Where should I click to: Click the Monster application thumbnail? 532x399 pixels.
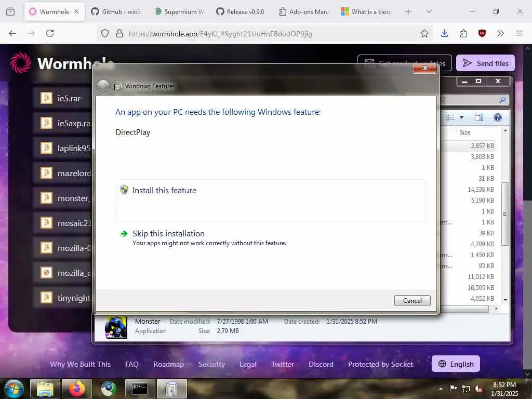click(x=116, y=327)
